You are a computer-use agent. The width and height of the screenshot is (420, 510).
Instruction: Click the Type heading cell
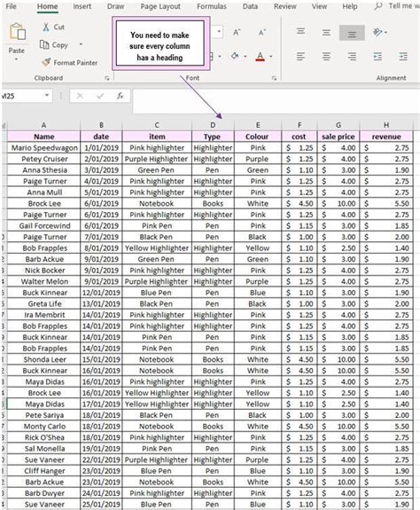[213, 137]
